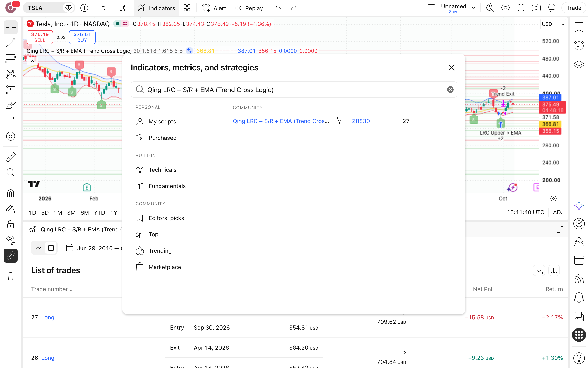Open author Z8830 profile link
Viewport: 588px width, 368px height.
[361, 121]
